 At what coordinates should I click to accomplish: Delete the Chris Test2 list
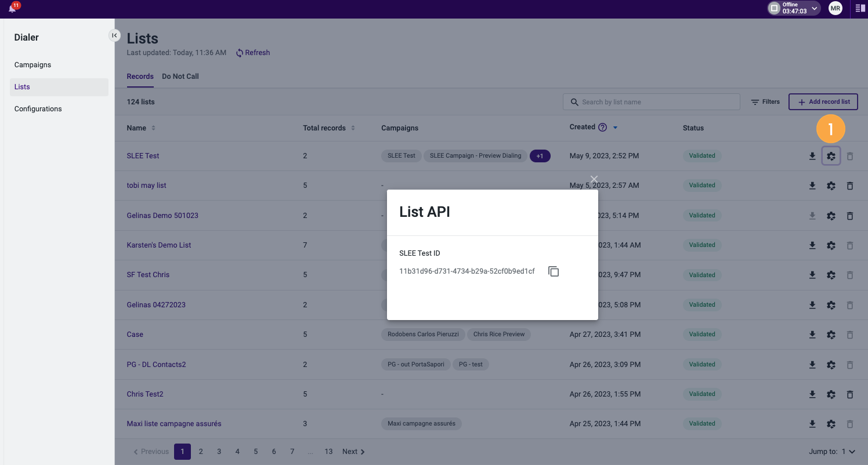(x=850, y=394)
